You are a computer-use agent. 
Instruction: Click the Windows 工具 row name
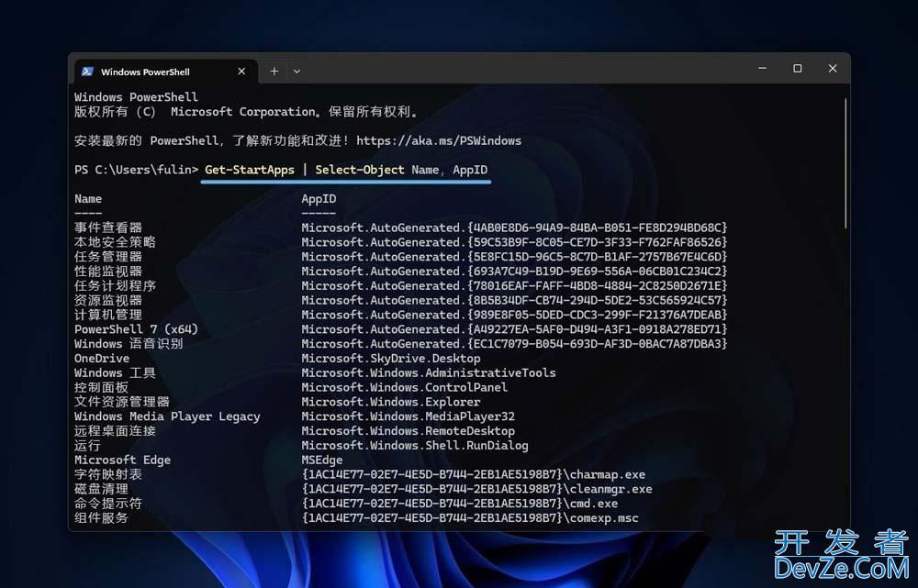coord(115,372)
